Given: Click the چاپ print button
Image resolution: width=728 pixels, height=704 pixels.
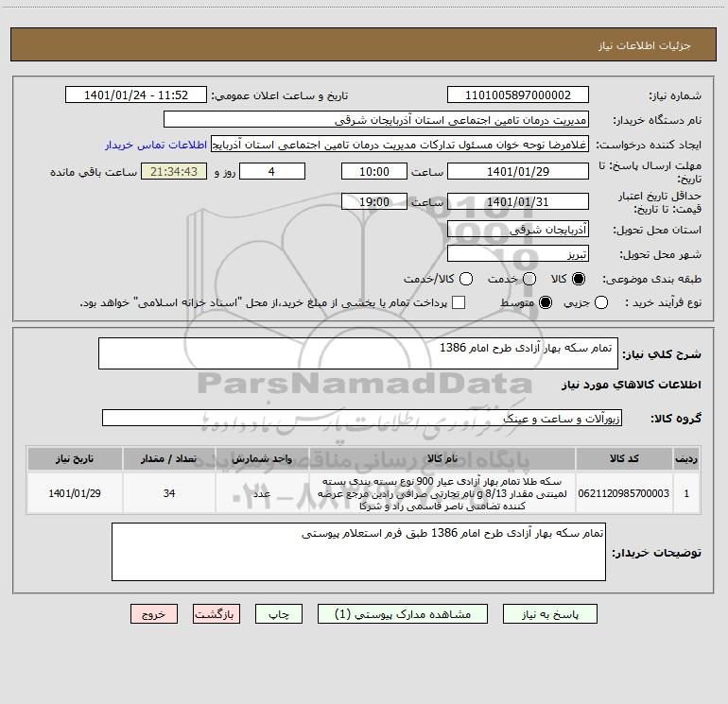Looking at the screenshot, I should pos(279,614).
